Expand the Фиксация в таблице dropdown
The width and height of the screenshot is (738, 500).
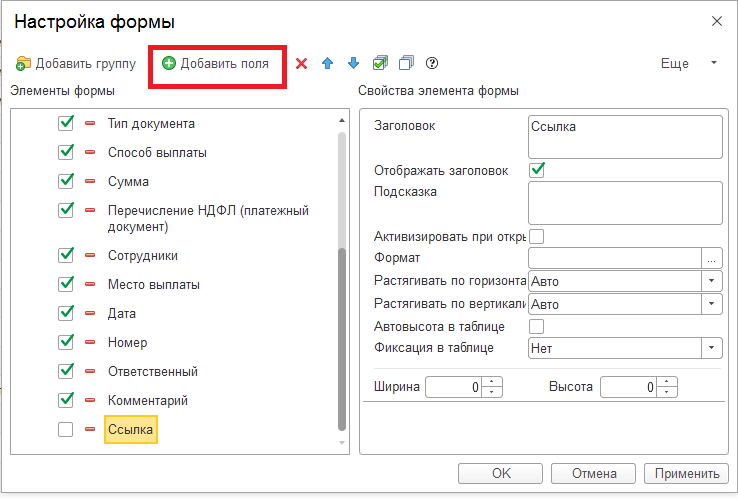712,348
